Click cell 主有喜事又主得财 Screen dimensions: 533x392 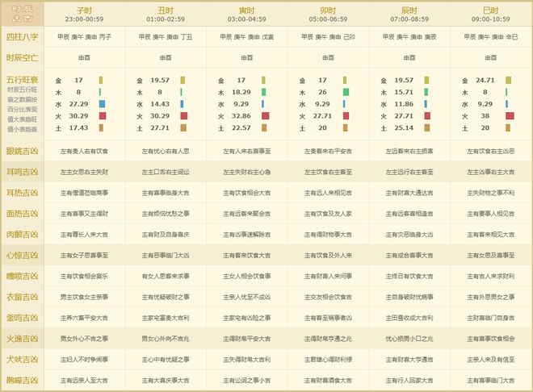(84, 214)
